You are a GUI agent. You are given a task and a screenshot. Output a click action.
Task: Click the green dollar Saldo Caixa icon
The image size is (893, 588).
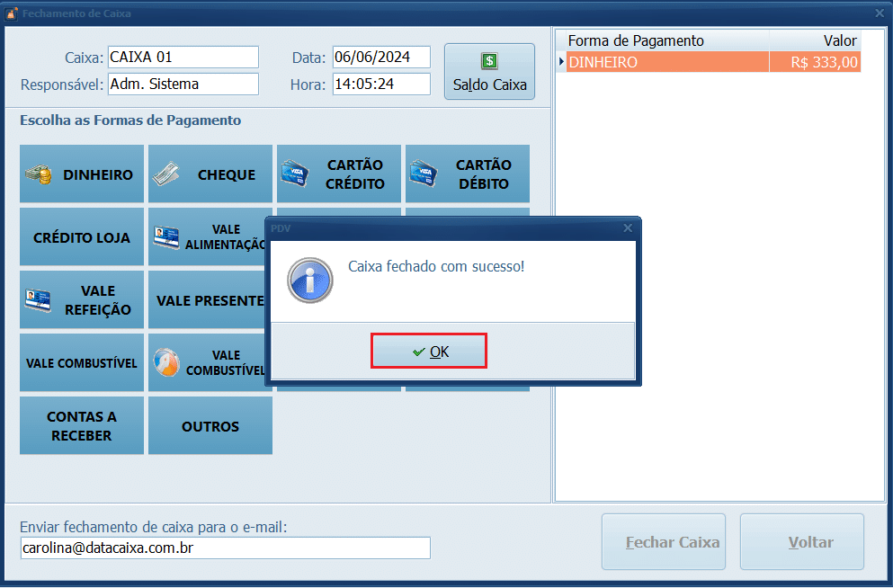489,61
